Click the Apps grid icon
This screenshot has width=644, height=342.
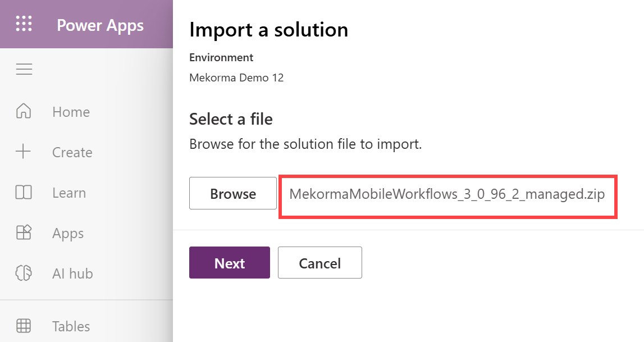[x=24, y=233]
